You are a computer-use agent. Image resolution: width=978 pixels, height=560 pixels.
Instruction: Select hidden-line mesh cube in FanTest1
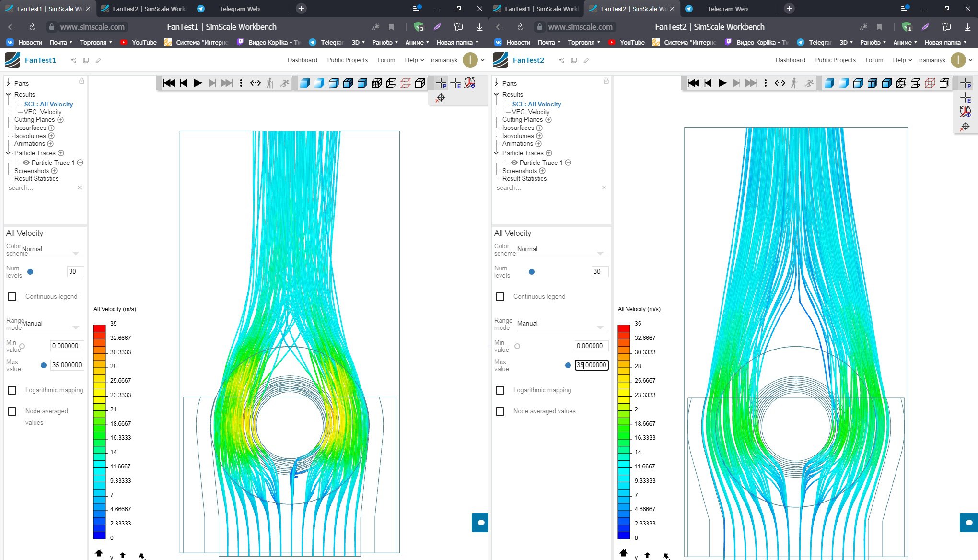point(420,83)
